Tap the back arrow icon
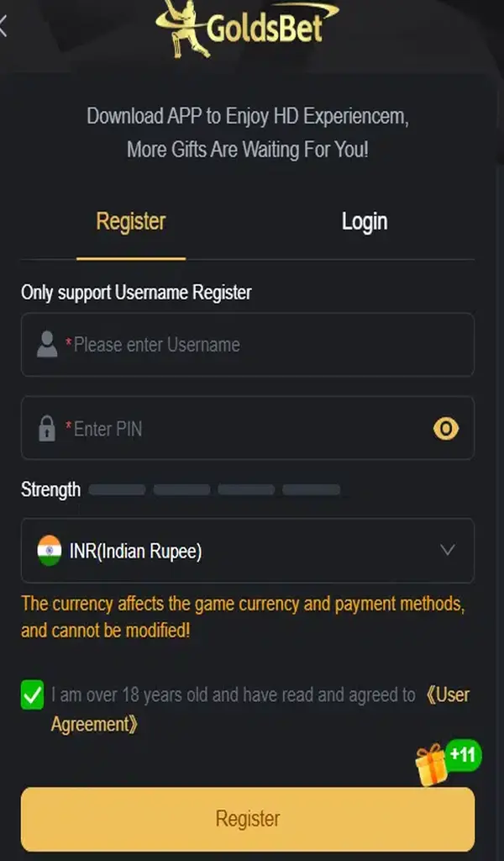The image size is (504, 861). 3,27
